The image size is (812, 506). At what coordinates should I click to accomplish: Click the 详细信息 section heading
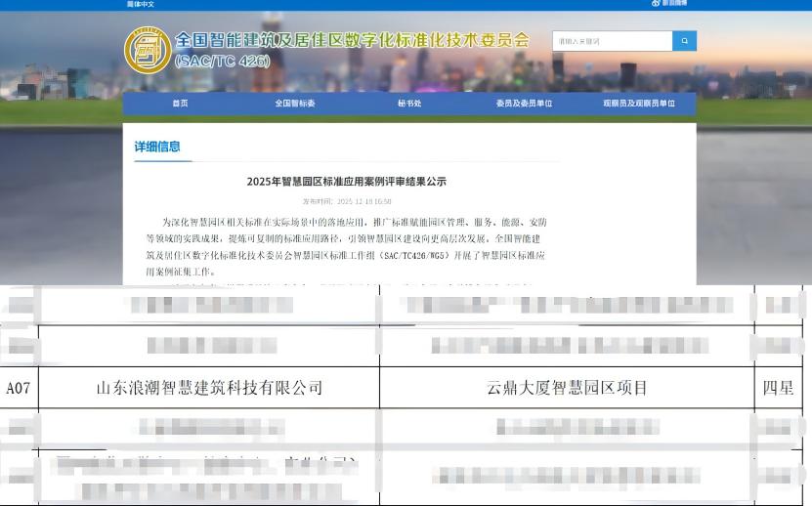[157, 147]
